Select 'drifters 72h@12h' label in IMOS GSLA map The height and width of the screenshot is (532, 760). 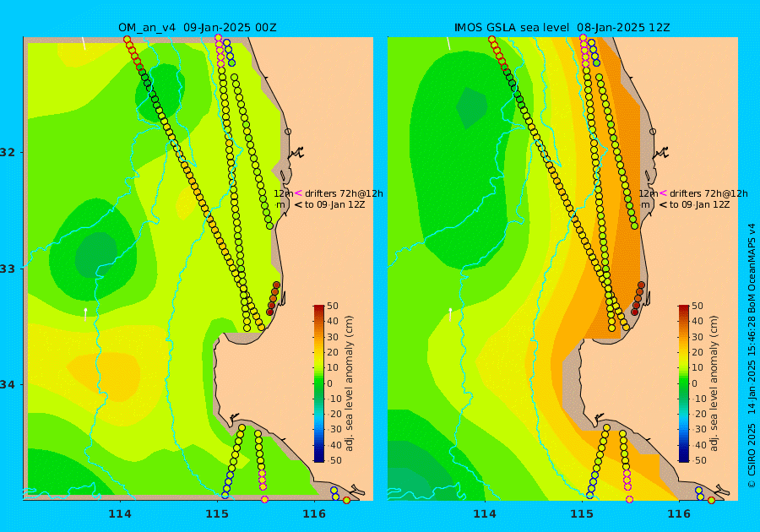[x=708, y=193]
